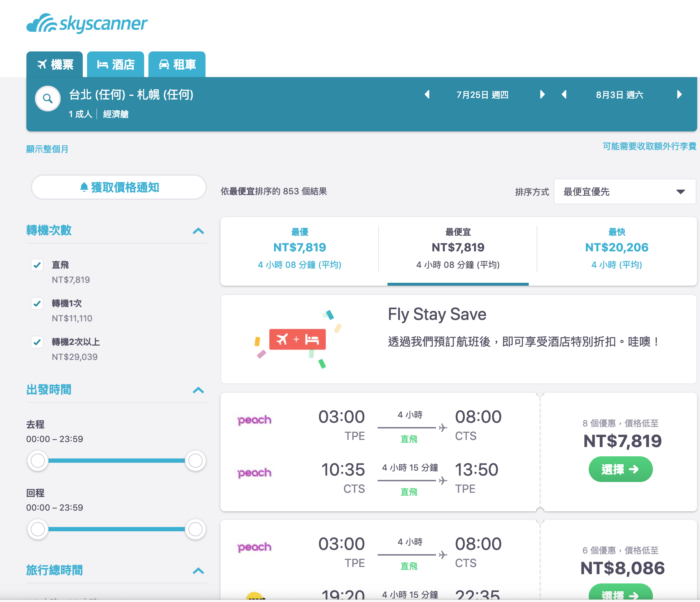Click the 去程 slider right handle
Viewport: 700px width, 602px height.
coord(195,461)
